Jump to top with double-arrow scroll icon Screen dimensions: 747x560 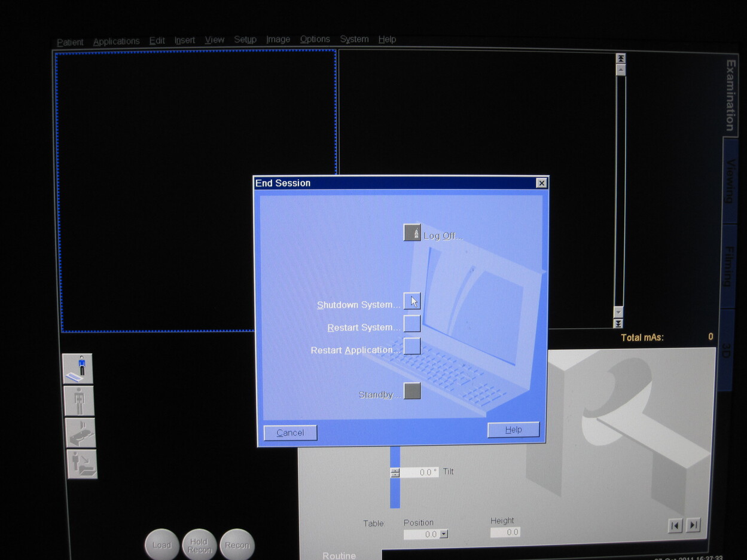621,59
